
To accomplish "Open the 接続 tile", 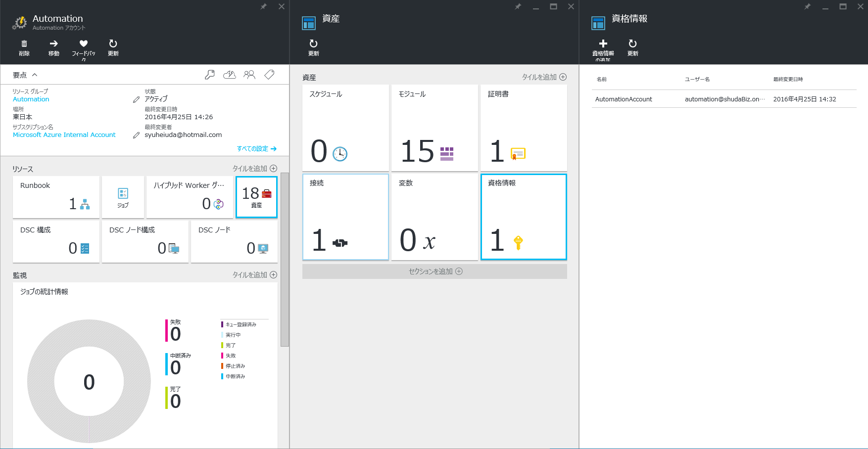I will pyautogui.click(x=345, y=217).
